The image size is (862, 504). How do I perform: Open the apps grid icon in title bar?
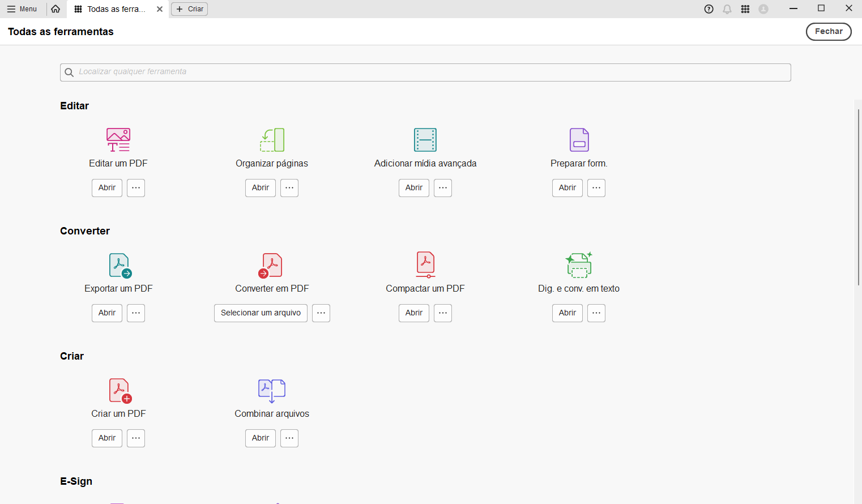point(745,9)
